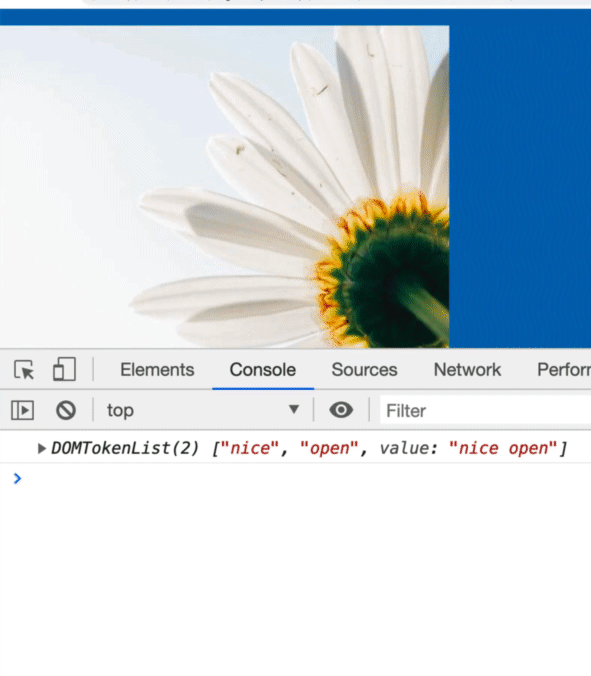Activate the inspect element picker icon
The height and width of the screenshot is (676, 591).
coord(24,370)
